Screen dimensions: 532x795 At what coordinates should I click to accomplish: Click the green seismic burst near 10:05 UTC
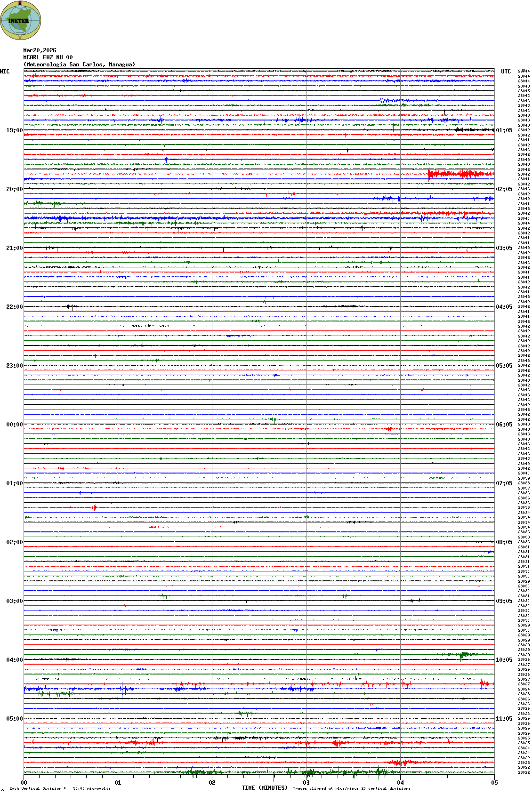point(464,654)
